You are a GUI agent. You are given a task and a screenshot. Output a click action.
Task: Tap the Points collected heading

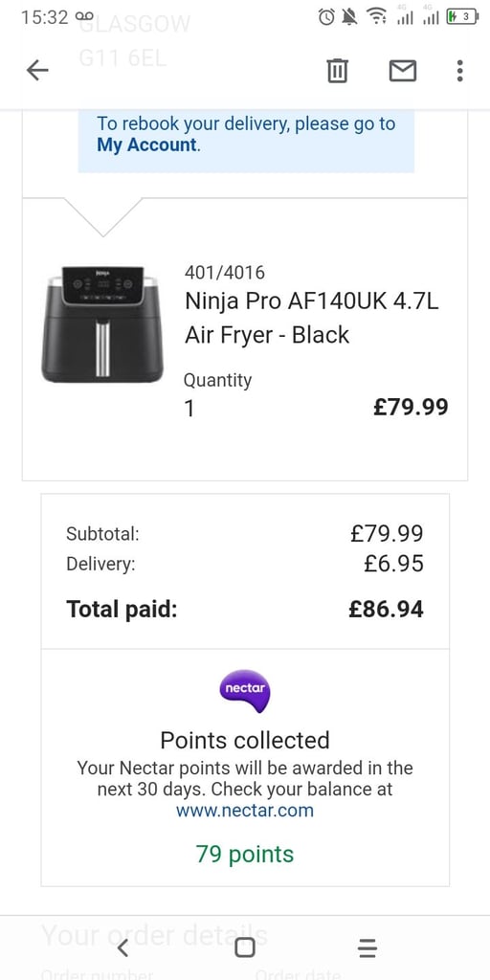[x=245, y=740]
